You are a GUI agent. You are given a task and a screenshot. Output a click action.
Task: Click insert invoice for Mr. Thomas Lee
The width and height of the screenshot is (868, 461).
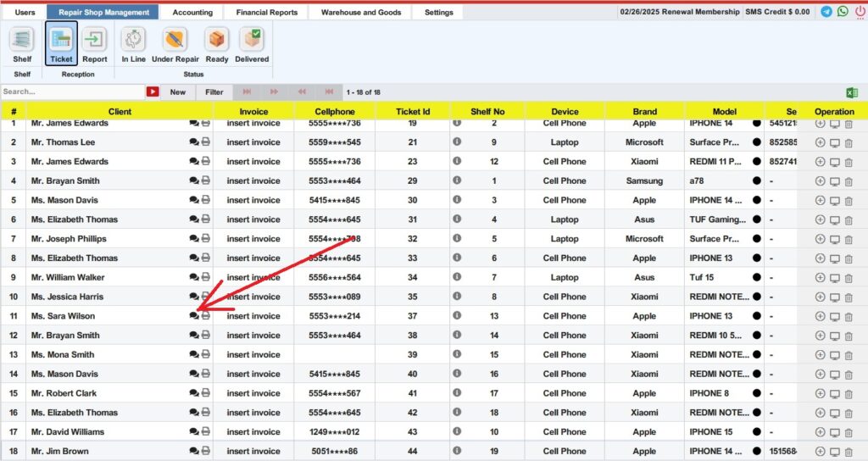tap(253, 142)
